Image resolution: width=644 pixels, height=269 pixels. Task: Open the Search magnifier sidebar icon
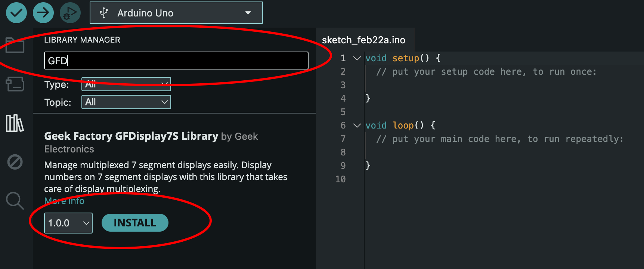pos(15,201)
